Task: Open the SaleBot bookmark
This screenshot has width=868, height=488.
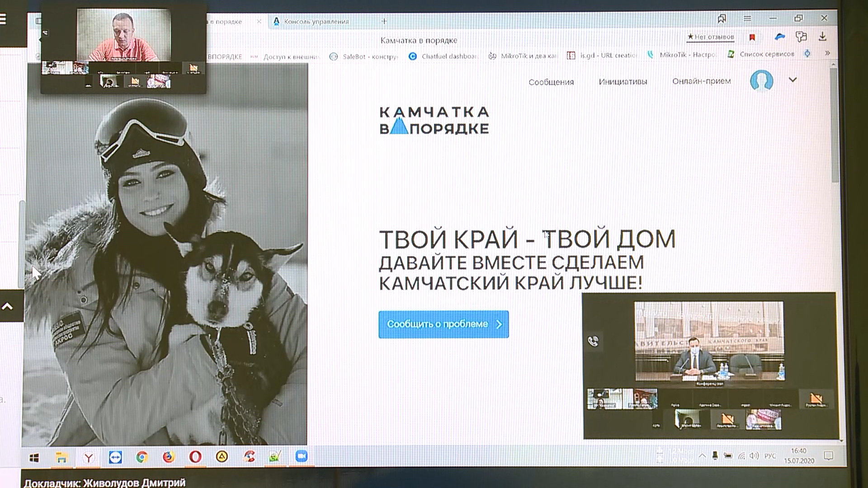Action: click(x=364, y=56)
